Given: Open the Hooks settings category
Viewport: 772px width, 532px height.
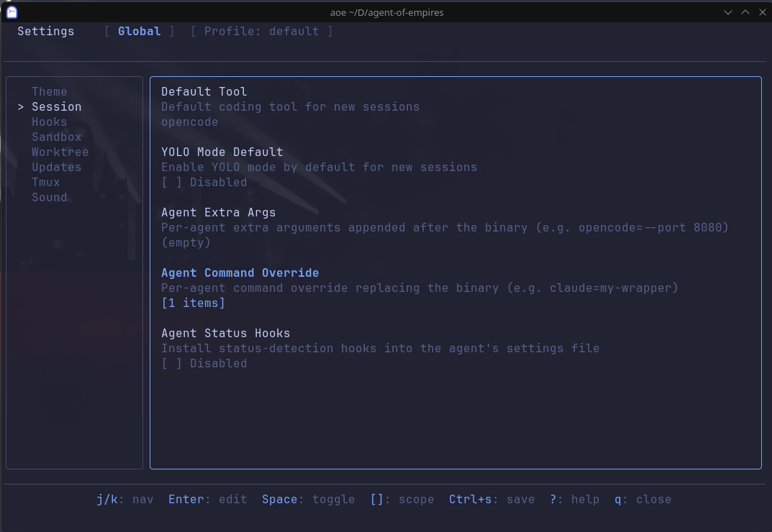Looking at the screenshot, I should pyautogui.click(x=49, y=121).
